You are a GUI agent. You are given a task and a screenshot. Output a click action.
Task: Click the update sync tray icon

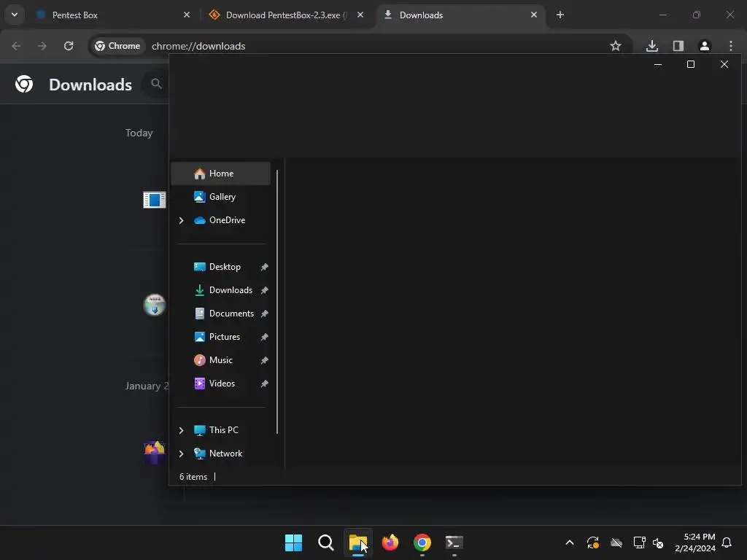point(592,542)
